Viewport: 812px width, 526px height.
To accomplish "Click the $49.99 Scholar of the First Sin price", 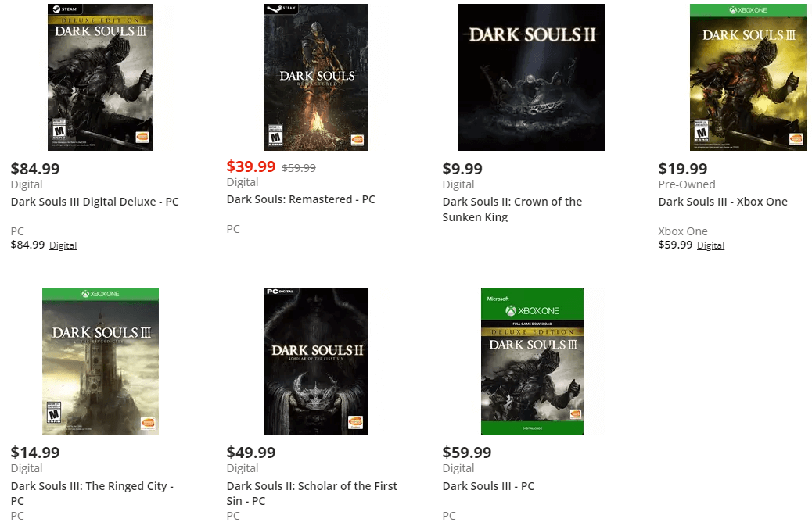I will click(250, 453).
